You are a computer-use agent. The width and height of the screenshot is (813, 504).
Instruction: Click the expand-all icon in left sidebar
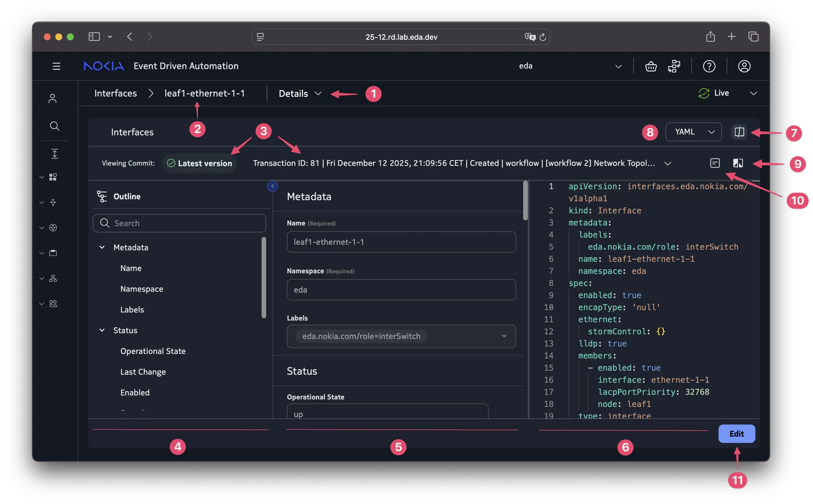pos(54,154)
